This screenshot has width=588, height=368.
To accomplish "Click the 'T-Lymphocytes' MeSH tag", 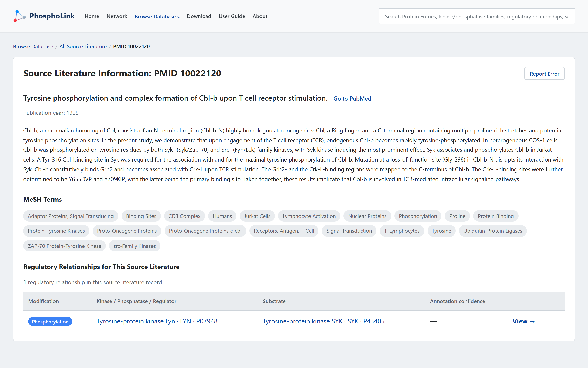I will [x=402, y=231].
